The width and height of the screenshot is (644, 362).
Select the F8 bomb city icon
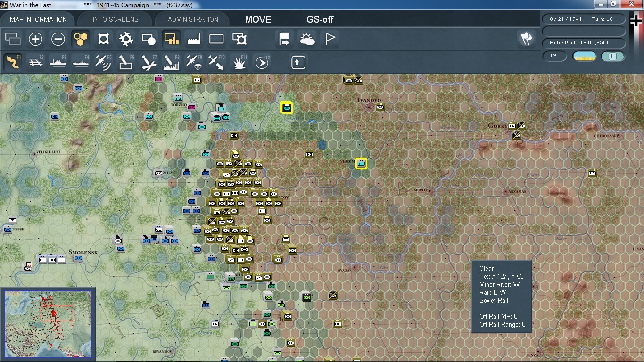(171, 62)
